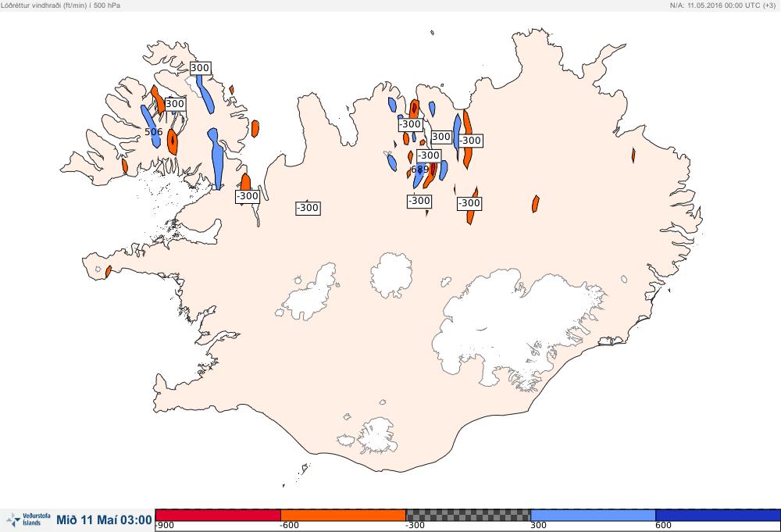Click the boxed '-300' label directly above 689

click(428, 155)
